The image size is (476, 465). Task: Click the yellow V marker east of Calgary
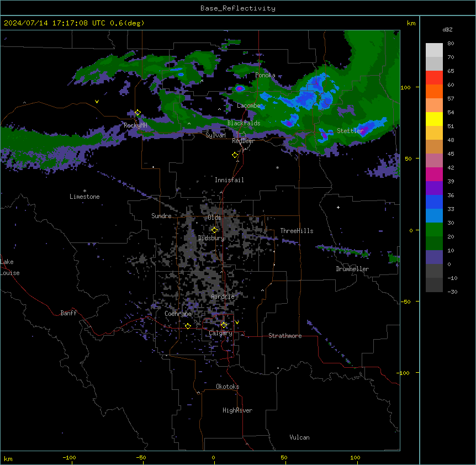coord(237,323)
